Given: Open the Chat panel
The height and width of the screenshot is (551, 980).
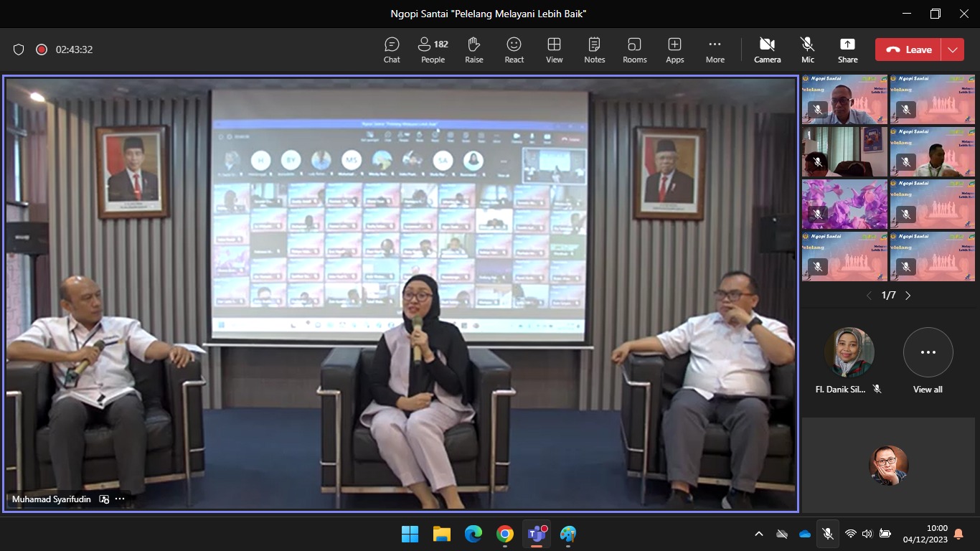Looking at the screenshot, I should click(392, 50).
